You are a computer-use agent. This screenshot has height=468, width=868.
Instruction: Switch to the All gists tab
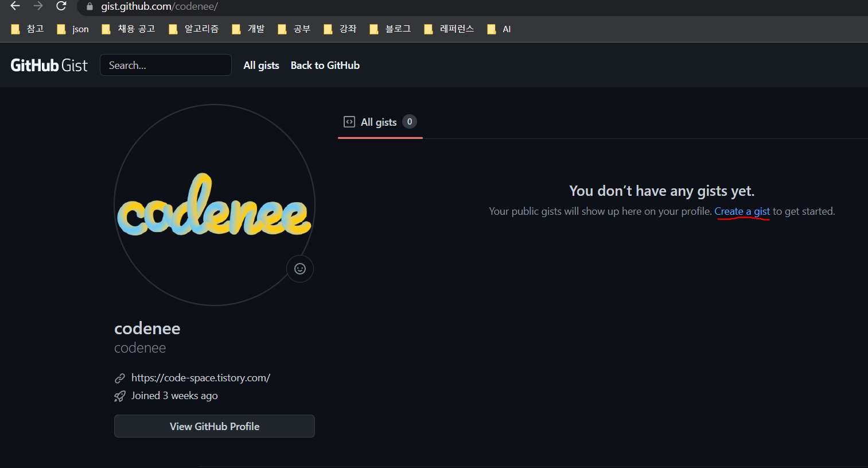[x=380, y=122]
